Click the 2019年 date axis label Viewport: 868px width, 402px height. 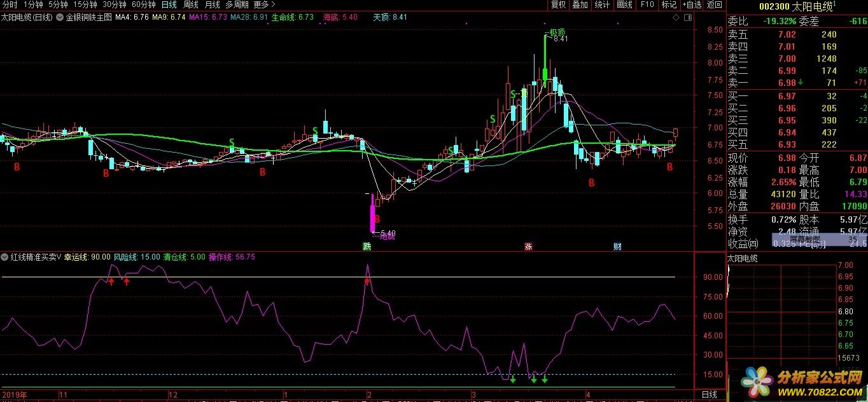[14, 395]
